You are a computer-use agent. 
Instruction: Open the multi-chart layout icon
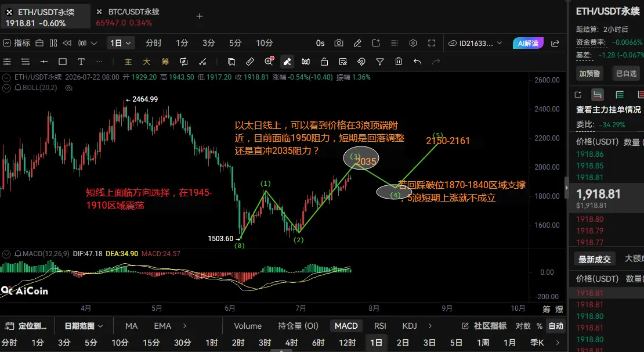coord(53,43)
